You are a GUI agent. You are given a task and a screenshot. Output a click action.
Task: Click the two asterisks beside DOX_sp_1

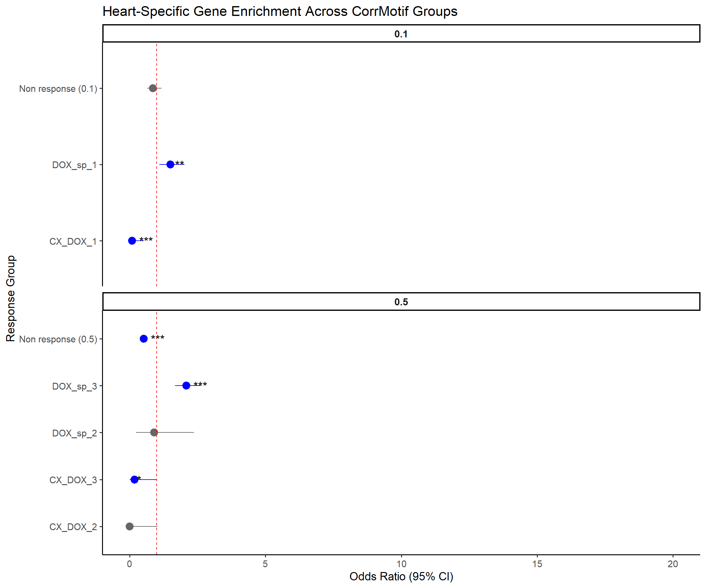point(180,163)
